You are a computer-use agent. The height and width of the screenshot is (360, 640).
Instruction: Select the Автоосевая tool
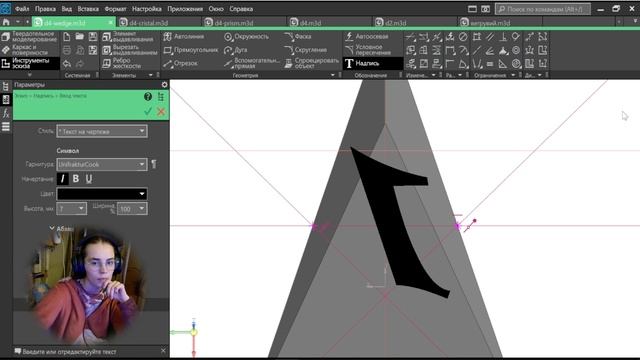coord(367,37)
